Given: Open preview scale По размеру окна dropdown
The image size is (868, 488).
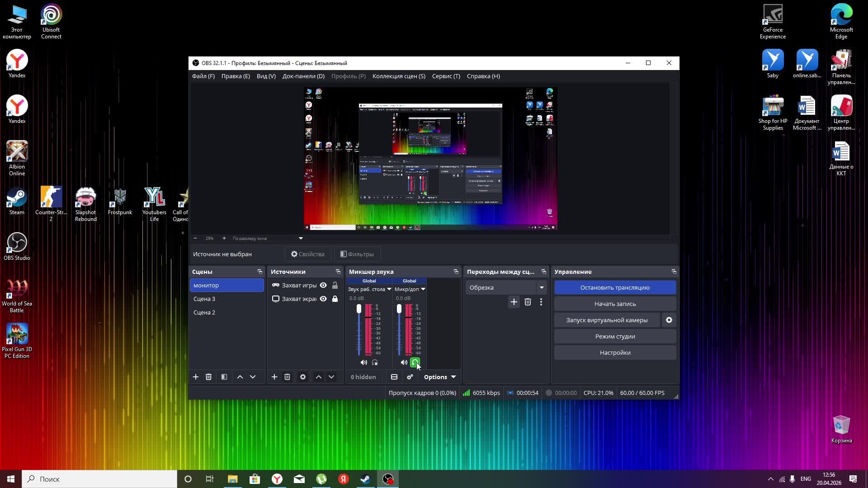Looking at the screenshot, I should (301, 238).
